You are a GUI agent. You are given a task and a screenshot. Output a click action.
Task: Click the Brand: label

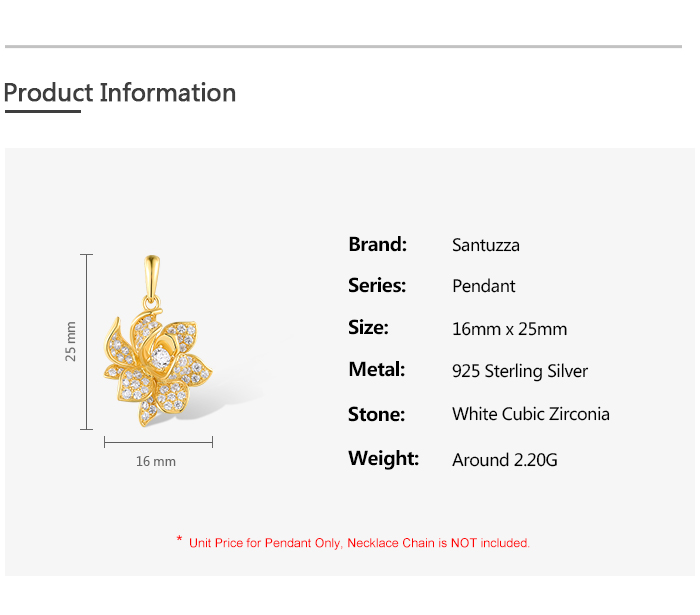(x=378, y=245)
